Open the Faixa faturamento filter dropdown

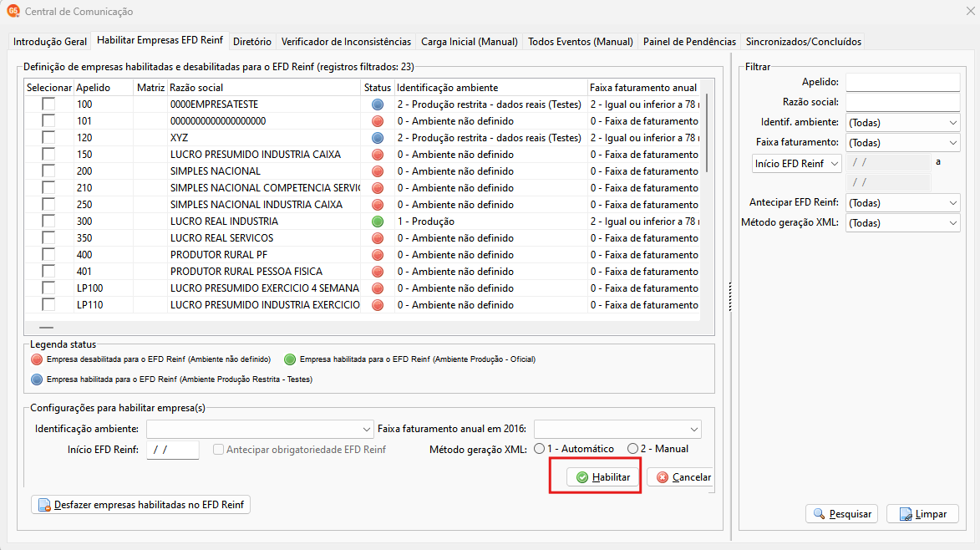pyautogui.click(x=902, y=142)
